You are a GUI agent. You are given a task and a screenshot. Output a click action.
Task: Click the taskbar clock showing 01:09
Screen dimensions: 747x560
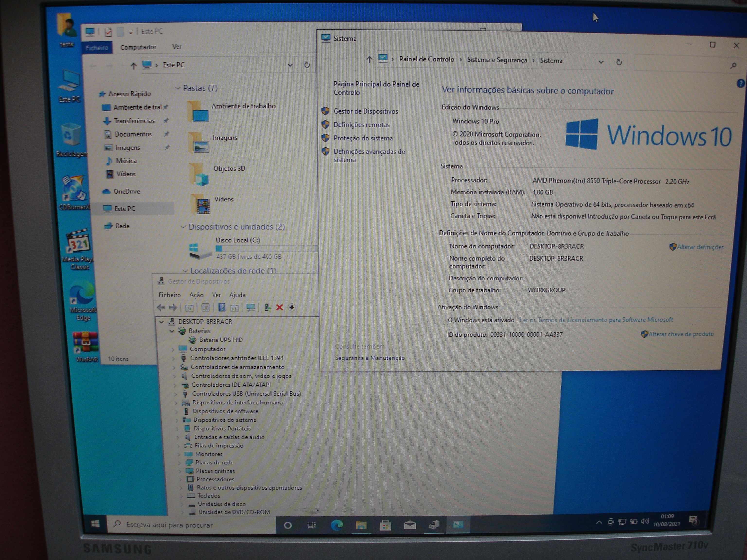point(667,520)
